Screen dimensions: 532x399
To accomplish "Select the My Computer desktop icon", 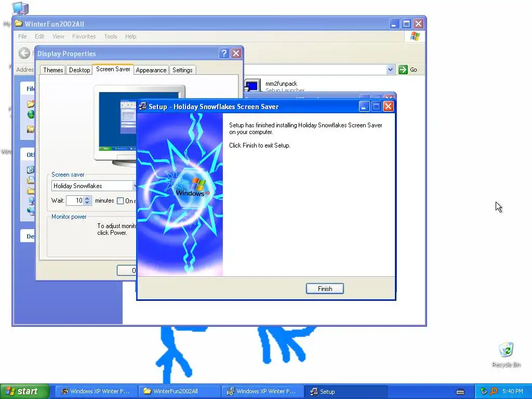I will click(20, 7).
